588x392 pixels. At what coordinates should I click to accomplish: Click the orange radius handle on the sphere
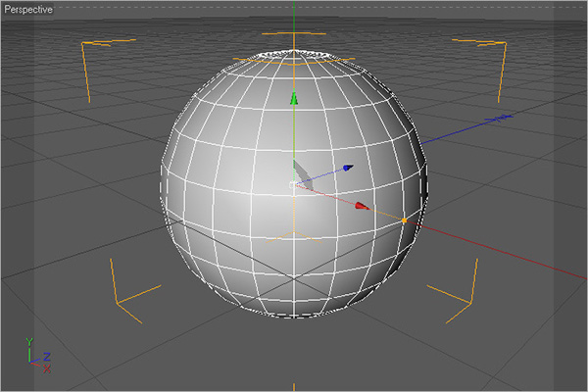(404, 220)
